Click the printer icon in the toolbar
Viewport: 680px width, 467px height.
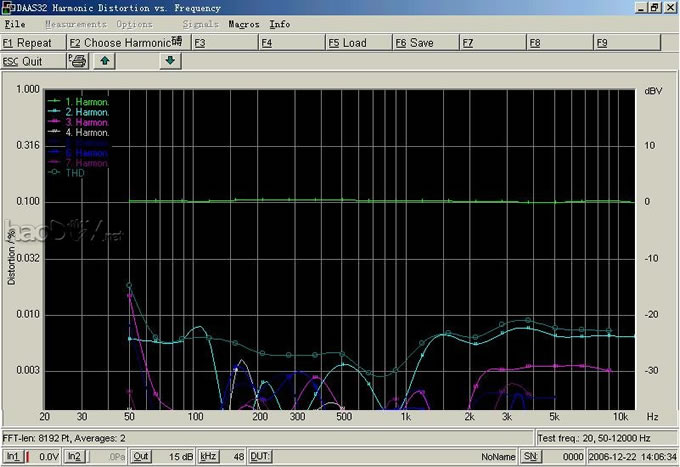77,61
